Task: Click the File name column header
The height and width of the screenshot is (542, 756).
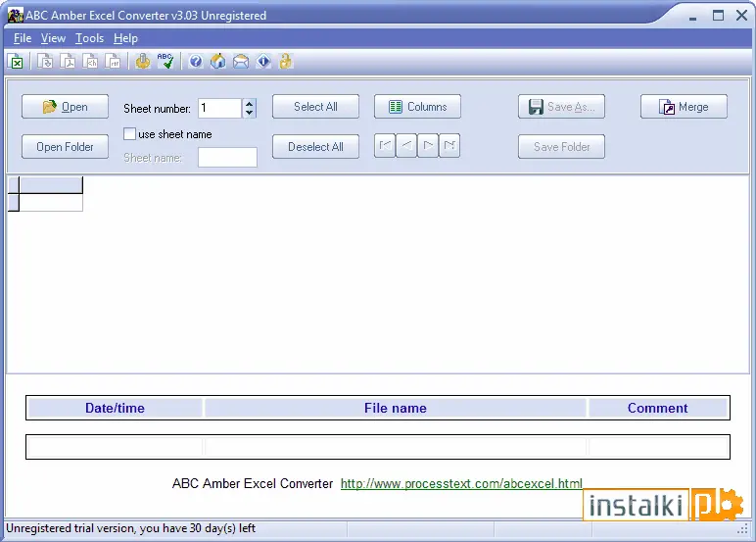Action: click(x=396, y=408)
